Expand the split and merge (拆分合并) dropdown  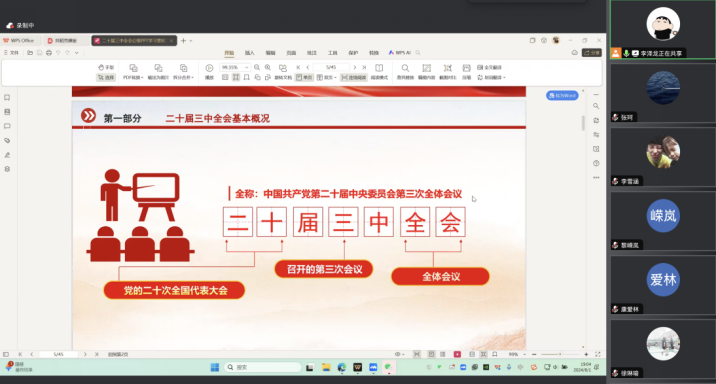pyautogui.click(x=183, y=72)
